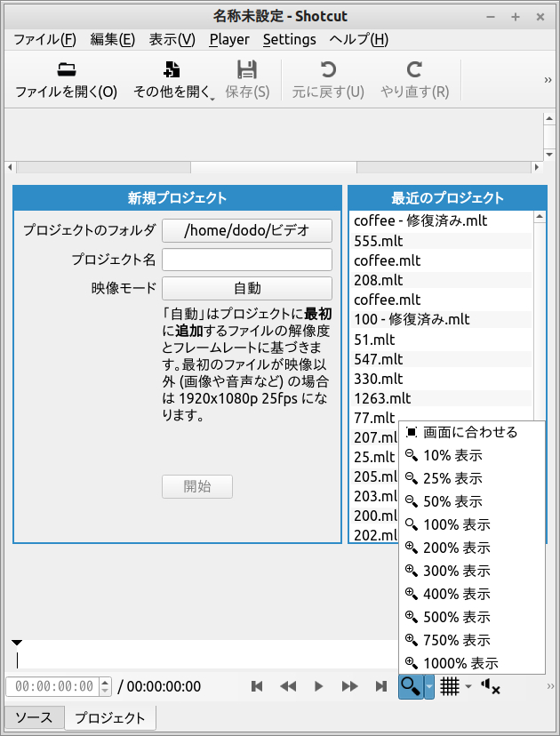Click the fast forward button

coord(349,687)
